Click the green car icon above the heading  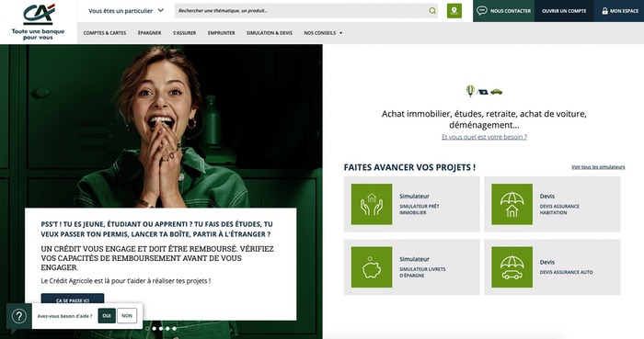(x=496, y=92)
